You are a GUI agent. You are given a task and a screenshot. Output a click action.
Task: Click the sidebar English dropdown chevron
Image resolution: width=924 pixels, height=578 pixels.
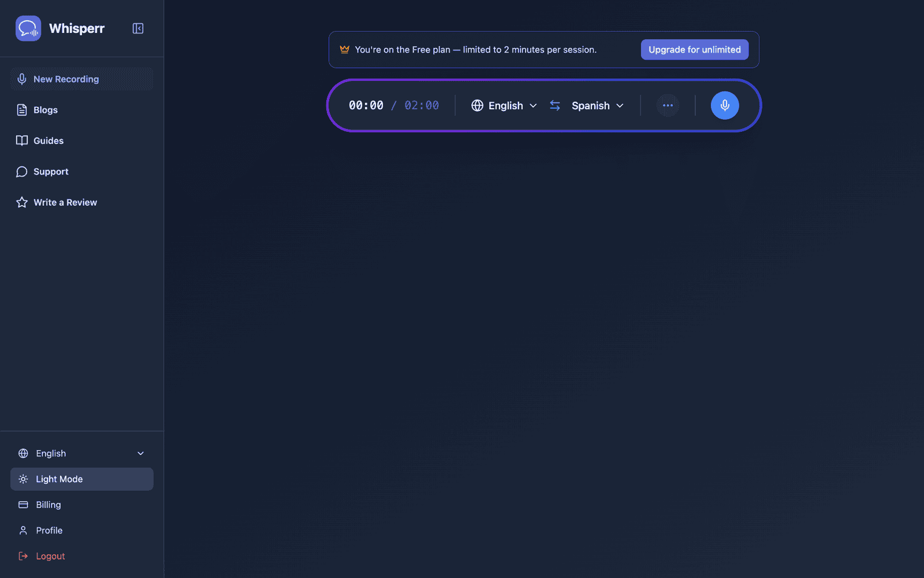[140, 453]
